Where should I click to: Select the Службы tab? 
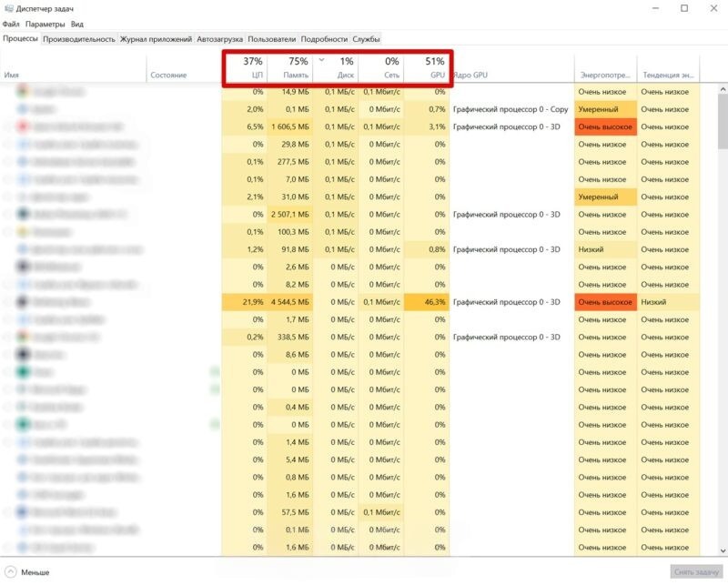point(366,39)
